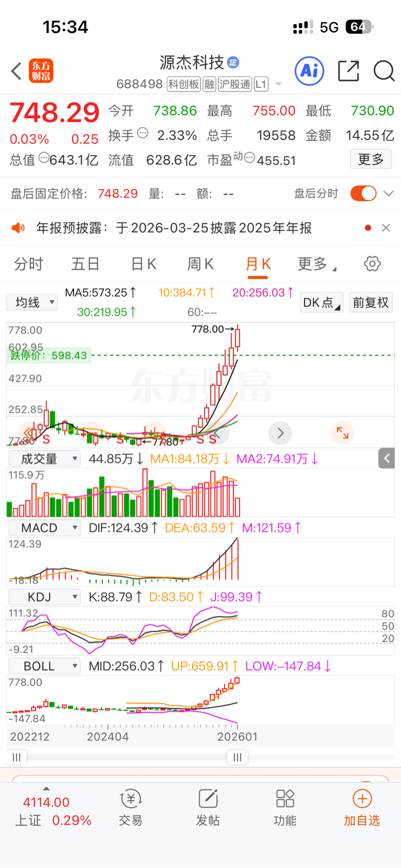Open the MACD indicator dropdown
Screen dimensions: 401x868
[44, 528]
